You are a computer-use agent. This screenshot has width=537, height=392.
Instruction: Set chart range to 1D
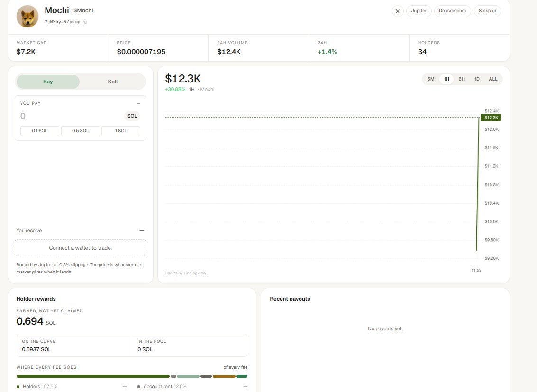(x=477, y=79)
